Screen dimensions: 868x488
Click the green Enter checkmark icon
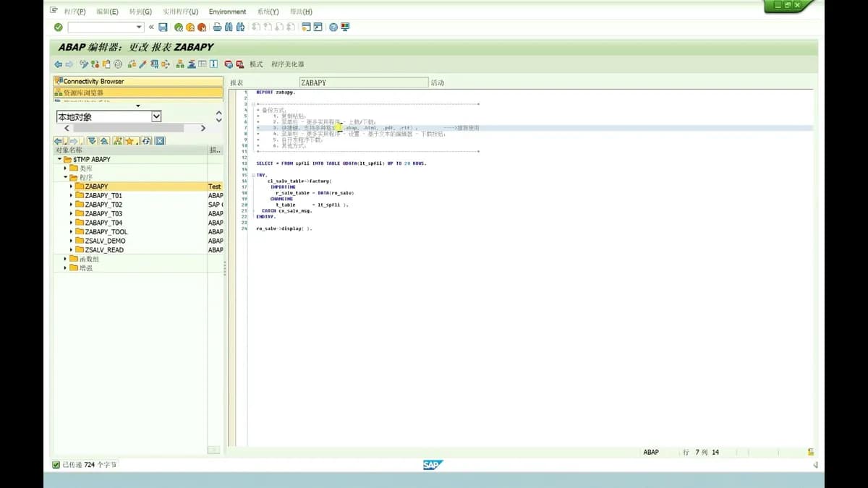pos(59,27)
